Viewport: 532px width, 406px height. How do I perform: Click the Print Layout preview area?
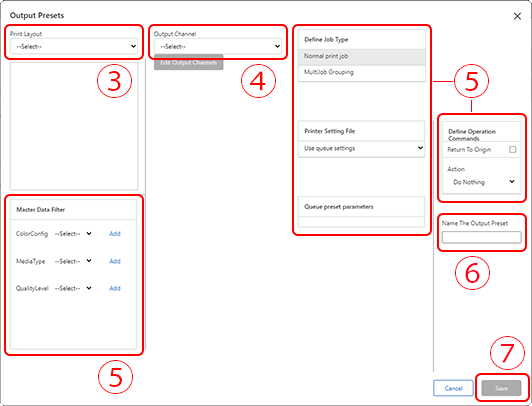[x=74, y=126]
